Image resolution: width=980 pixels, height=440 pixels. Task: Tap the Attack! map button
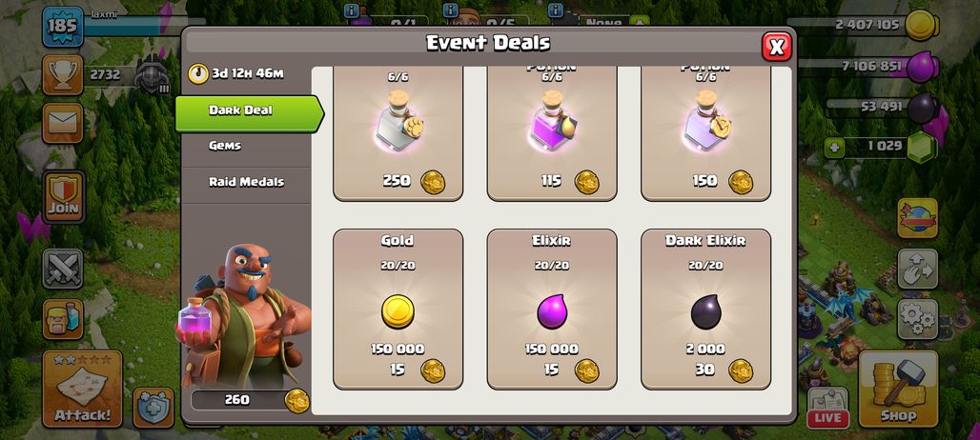(83, 389)
